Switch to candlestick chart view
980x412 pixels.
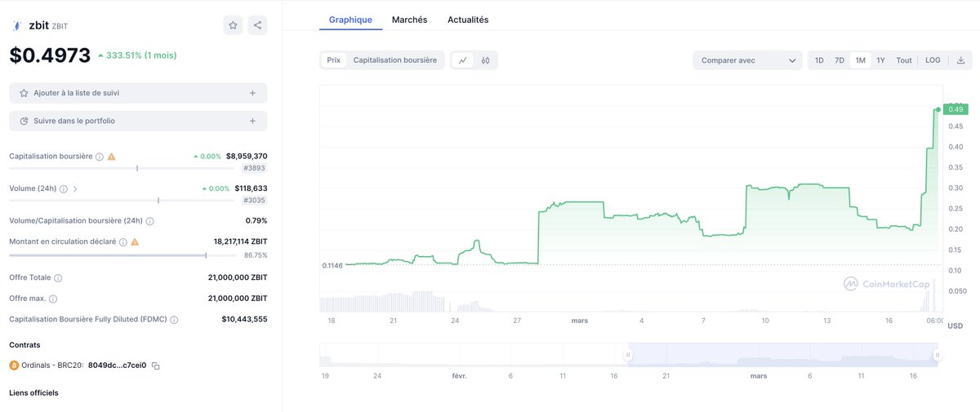485,60
